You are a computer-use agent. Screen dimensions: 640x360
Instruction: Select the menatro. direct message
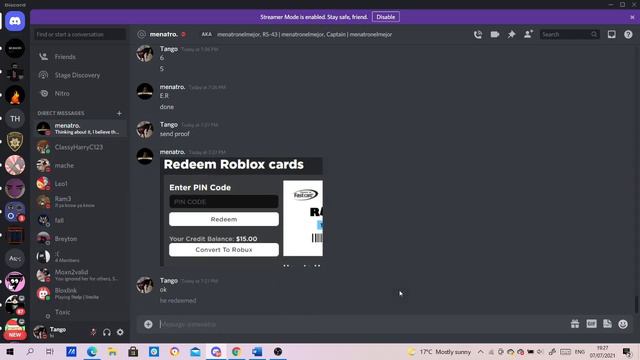pyautogui.click(x=80, y=129)
